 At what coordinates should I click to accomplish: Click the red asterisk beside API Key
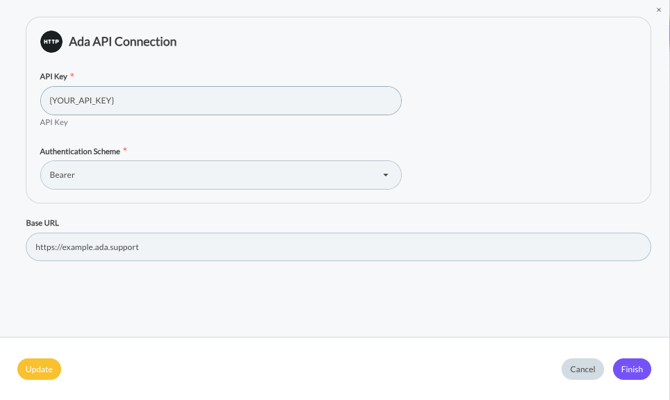(x=72, y=76)
